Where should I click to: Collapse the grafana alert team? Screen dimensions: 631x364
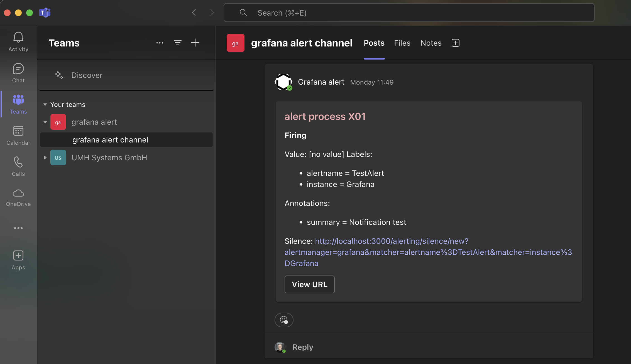pyautogui.click(x=45, y=122)
